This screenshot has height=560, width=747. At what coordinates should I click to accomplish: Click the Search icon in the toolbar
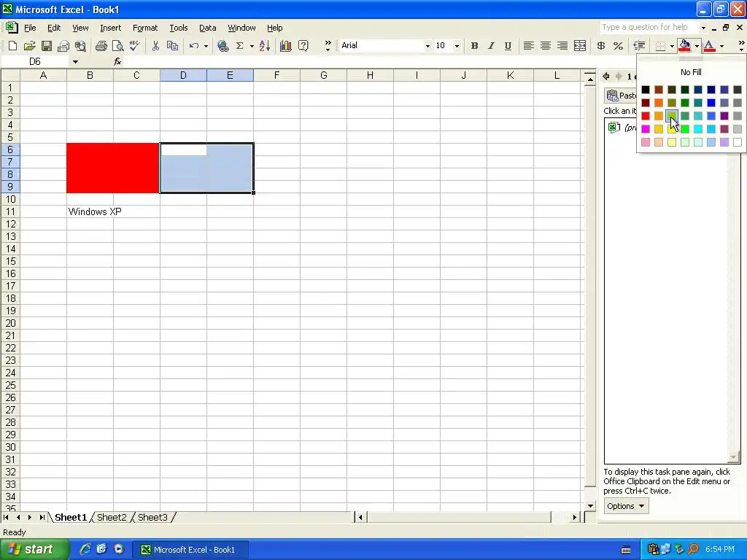click(80, 46)
